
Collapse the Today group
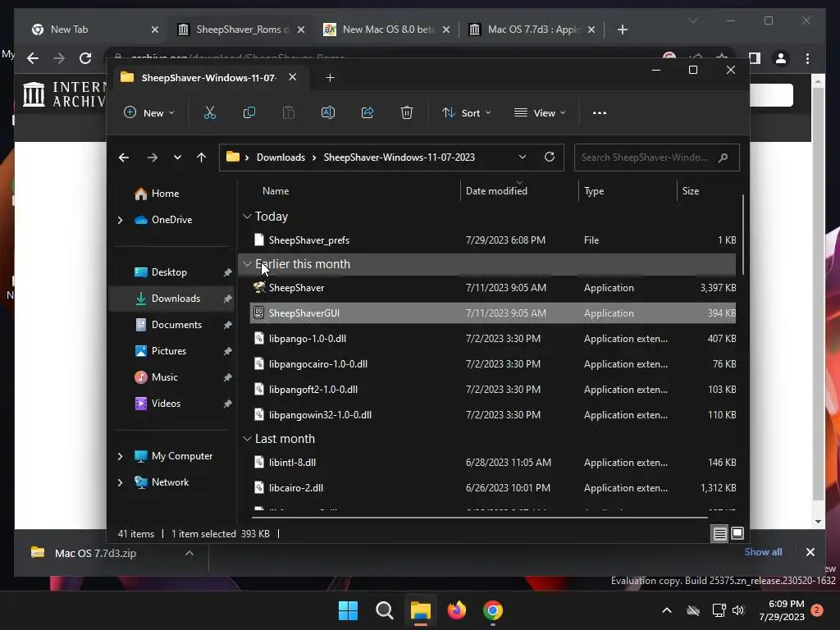[x=247, y=217]
